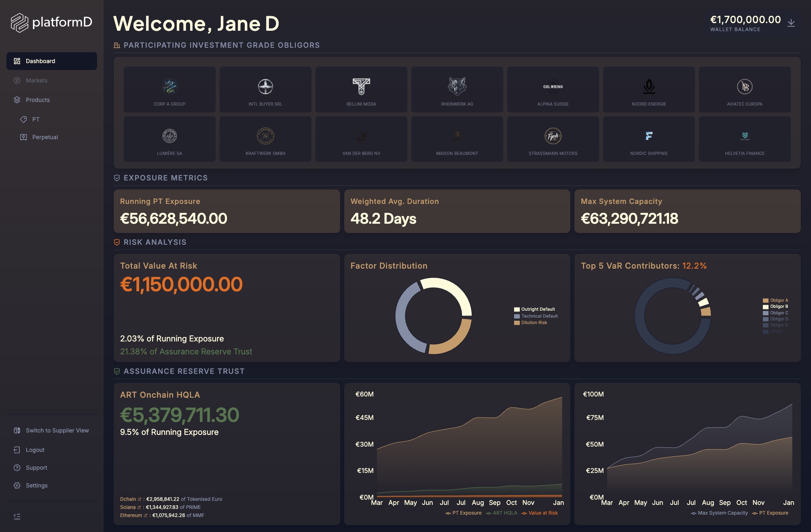Open the Ethereum chain link
The image size is (811, 532).
pyautogui.click(x=131, y=515)
